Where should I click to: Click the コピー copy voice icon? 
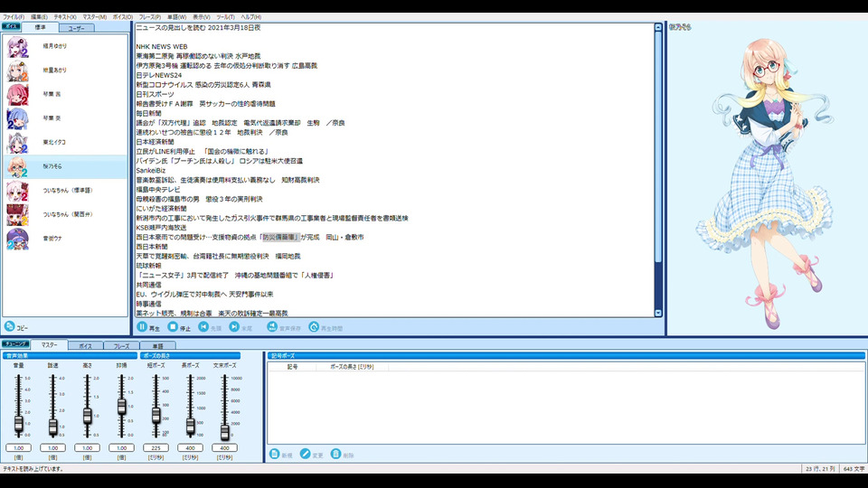[9, 326]
